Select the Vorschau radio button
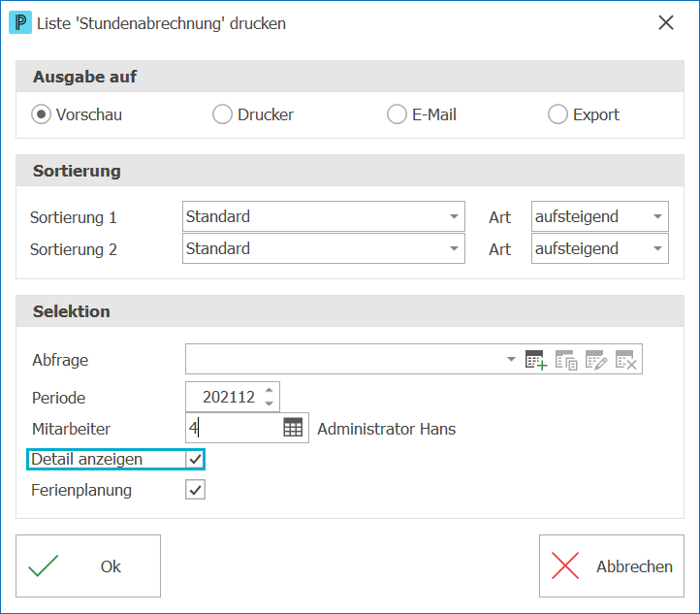Image resolution: width=700 pixels, height=614 pixels. pyautogui.click(x=41, y=114)
